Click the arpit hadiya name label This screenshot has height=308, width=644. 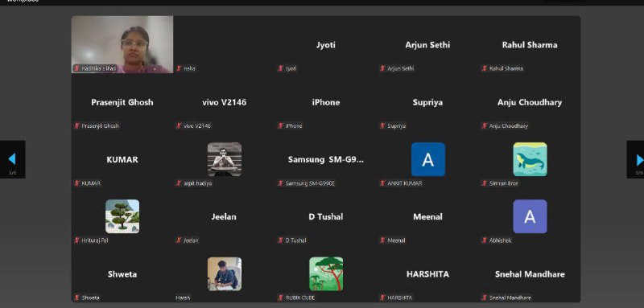click(197, 183)
